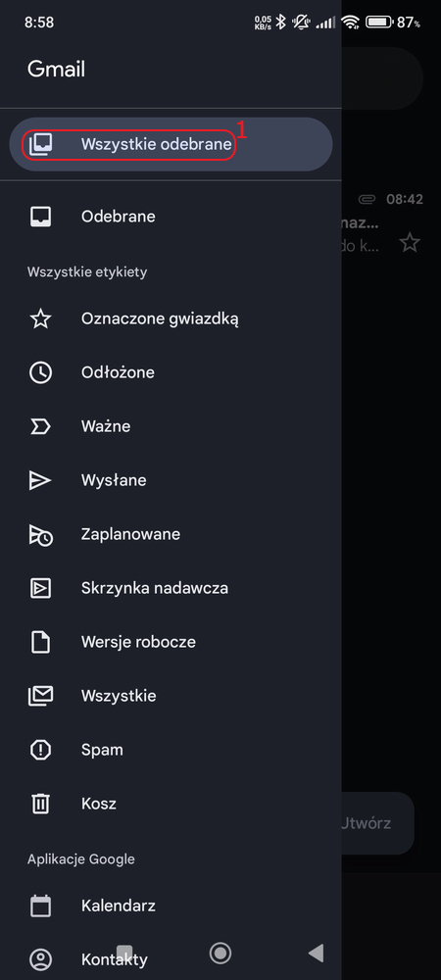This screenshot has height=980, width=441.
Task: Open the Kalendarz app entry
Action: point(171,906)
